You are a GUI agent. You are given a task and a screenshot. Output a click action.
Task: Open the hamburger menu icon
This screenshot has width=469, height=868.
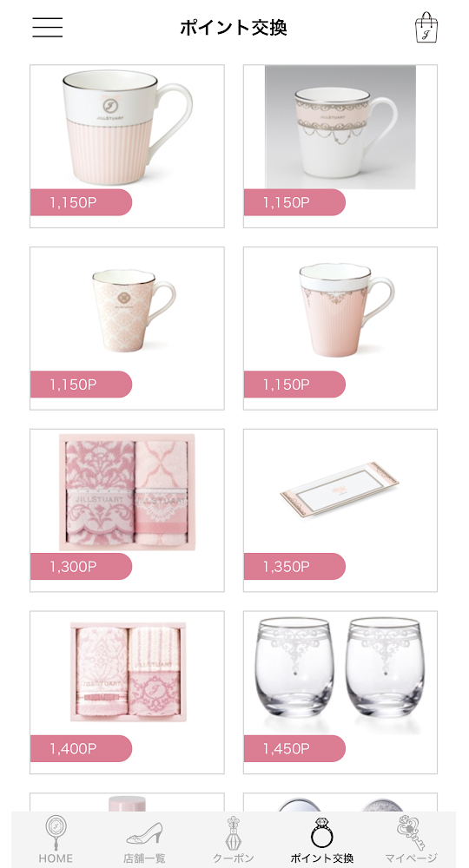47,27
